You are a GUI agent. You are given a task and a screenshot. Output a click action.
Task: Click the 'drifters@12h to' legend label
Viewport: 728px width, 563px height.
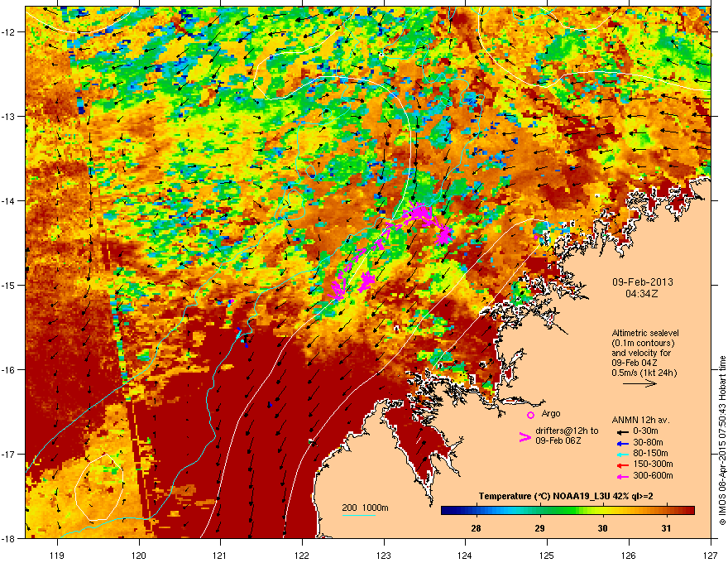click(x=567, y=431)
